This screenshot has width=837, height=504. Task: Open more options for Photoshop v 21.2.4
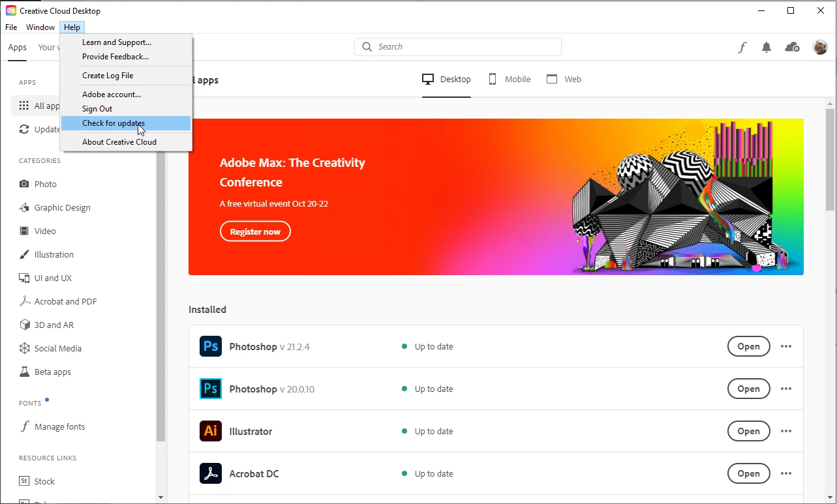(786, 346)
